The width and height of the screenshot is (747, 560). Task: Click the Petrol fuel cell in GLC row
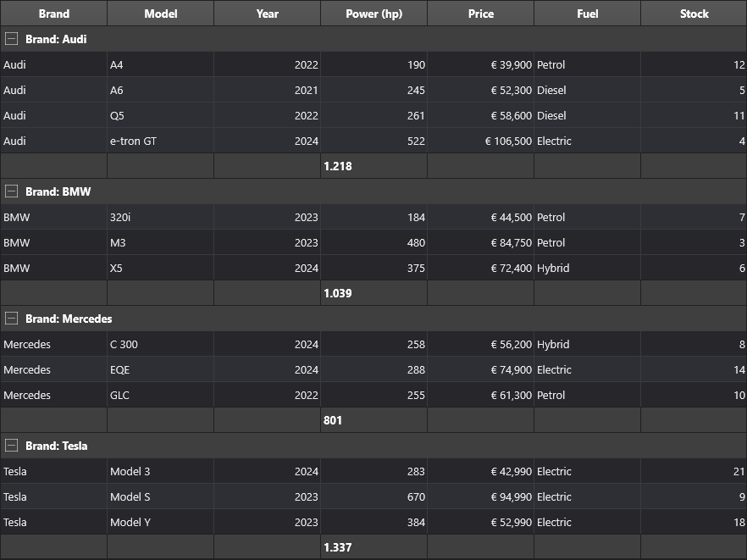(588, 395)
